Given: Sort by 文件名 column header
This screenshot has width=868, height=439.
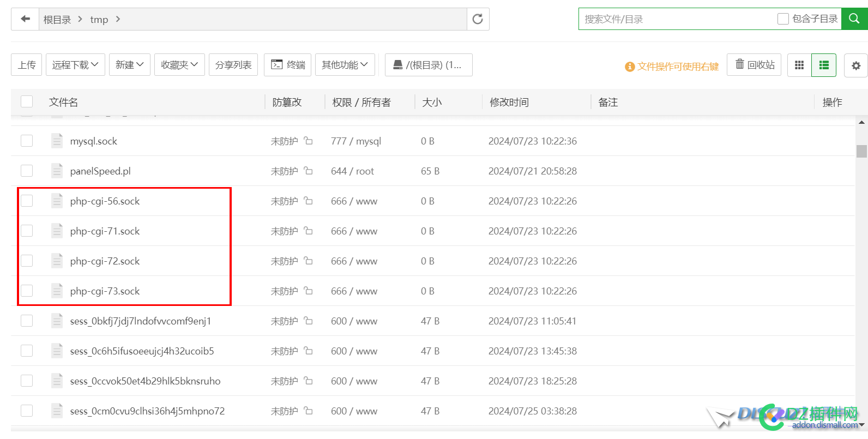Looking at the screenshot, I should pos(63,102).
